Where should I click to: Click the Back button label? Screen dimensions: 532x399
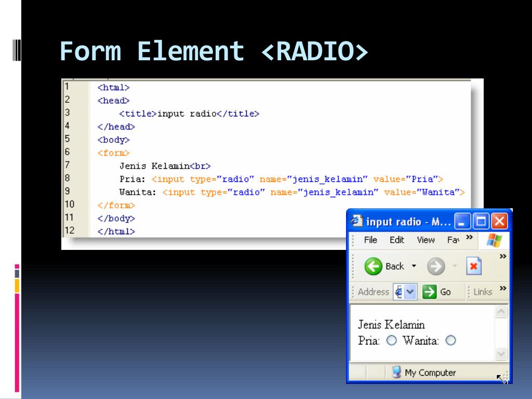395,267
